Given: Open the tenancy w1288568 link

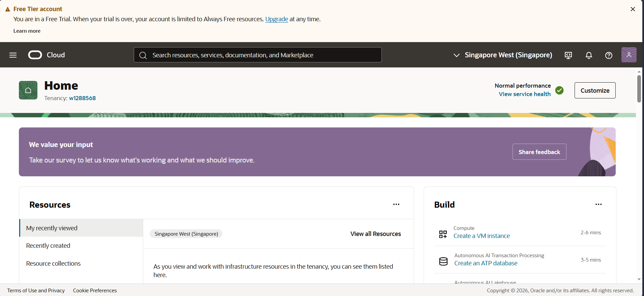Looking at the screenshot, I should point(82,98).
